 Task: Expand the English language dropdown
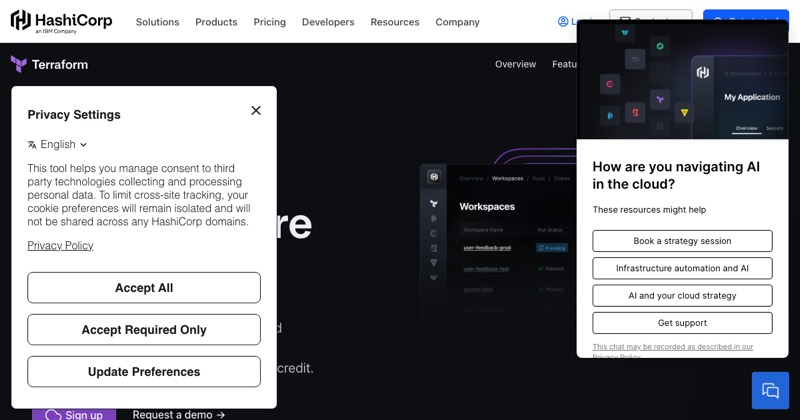pos(58,144)
